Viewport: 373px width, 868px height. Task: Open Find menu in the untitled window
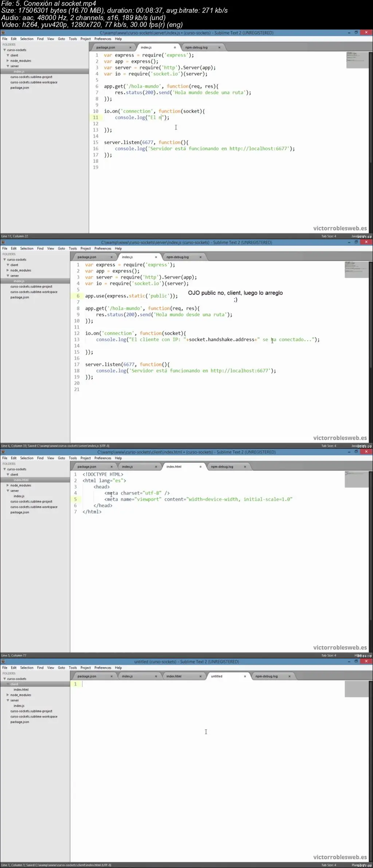[40, 668]
